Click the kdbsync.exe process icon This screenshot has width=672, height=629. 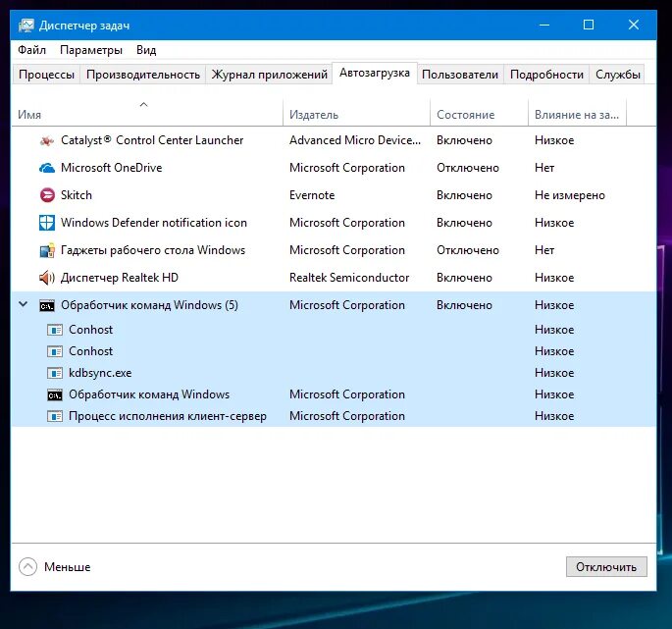pos(55,373)
